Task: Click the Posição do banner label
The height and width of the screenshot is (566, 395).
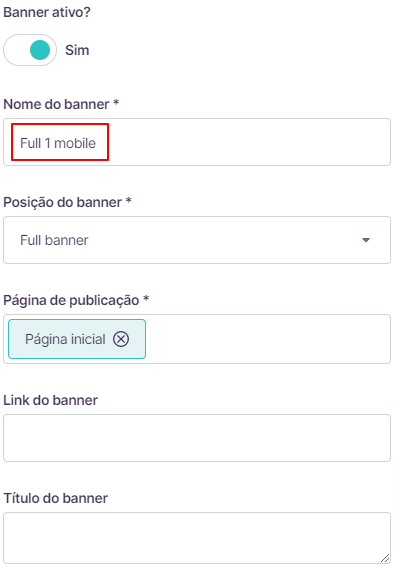Action: click(x=67, y=202)
